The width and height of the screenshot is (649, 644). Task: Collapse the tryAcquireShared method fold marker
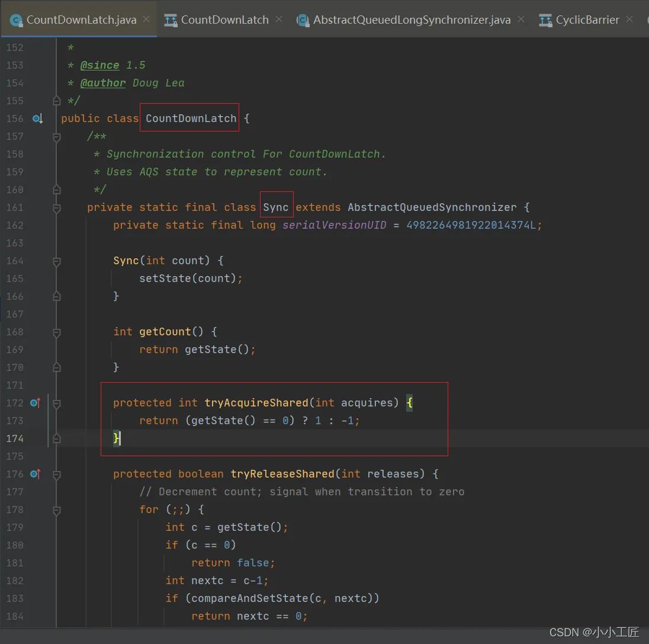[57, 403]
